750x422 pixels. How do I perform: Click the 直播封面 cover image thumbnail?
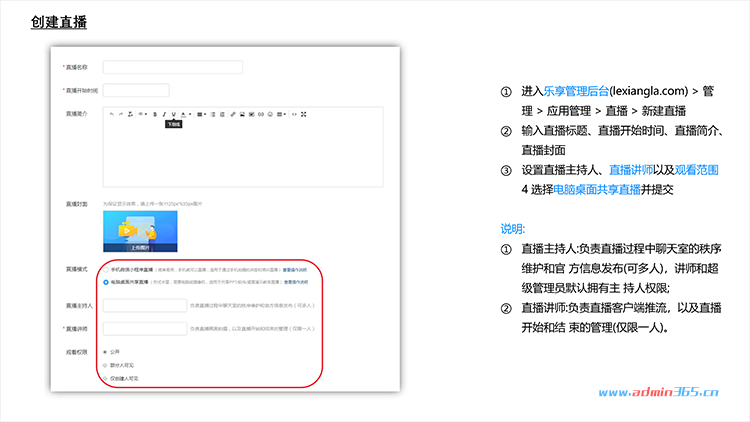tap(140, 231)
